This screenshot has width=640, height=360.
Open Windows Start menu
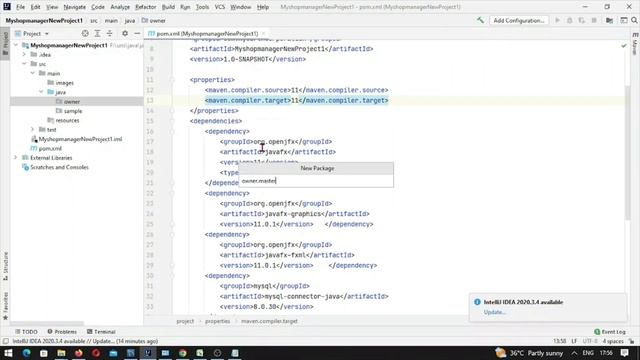[x=8, y=353]
